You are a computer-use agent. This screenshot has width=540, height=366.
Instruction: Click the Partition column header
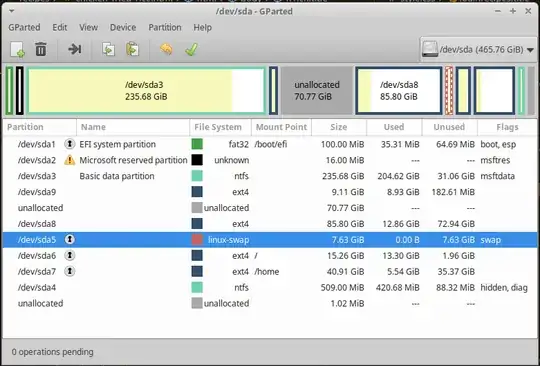(39, 127)
